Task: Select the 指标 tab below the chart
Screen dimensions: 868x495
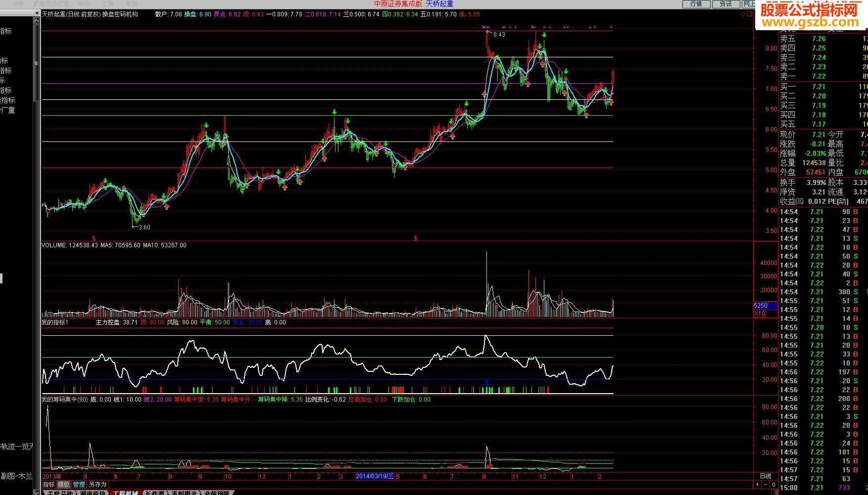Action: (48, 485)
